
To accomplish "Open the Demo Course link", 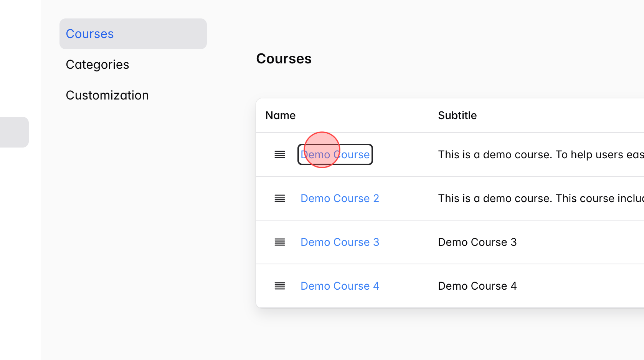I will [335, 154].
